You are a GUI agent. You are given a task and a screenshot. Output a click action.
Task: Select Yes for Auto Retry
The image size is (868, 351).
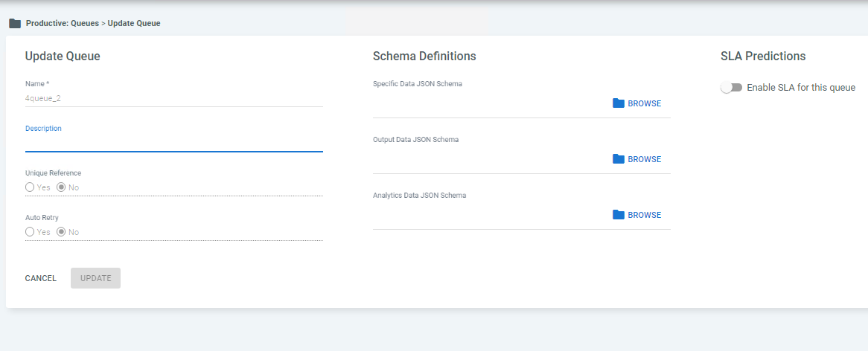click(x=30, y=232)
